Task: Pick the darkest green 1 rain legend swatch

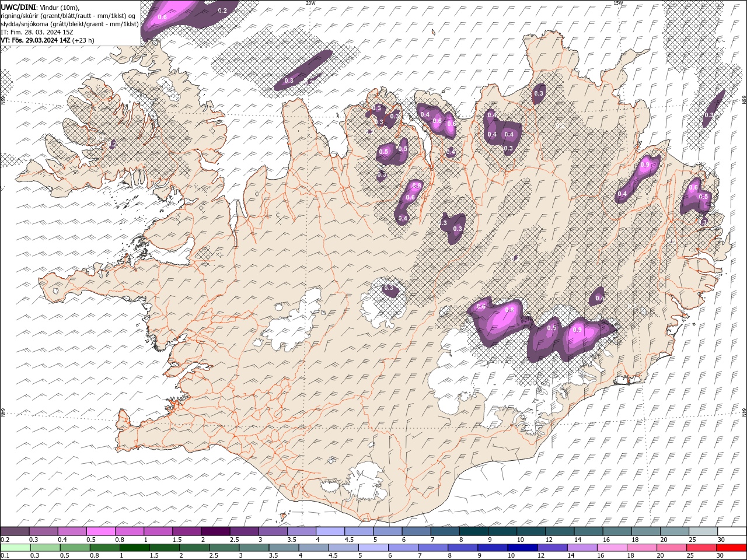Action: tap(134, 548)
